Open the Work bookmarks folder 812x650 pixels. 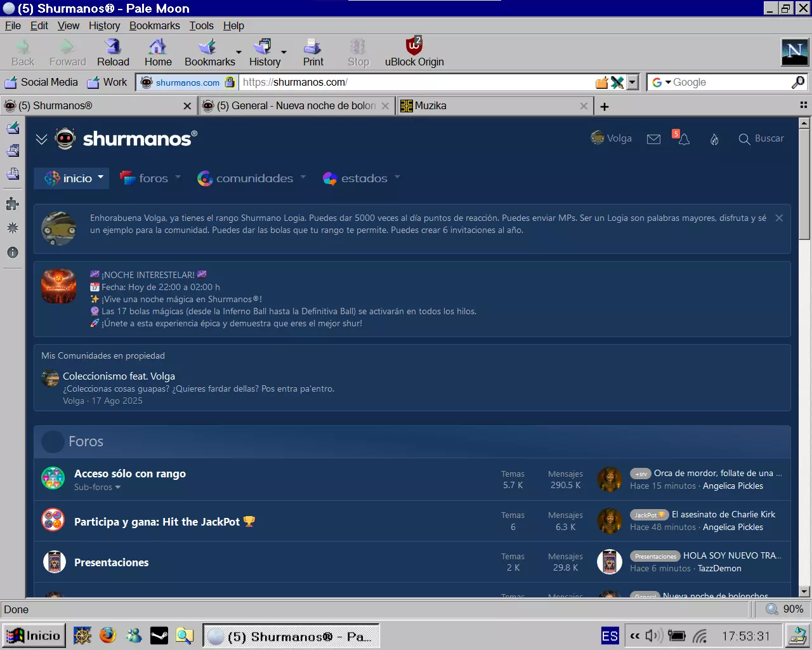coord(107,83)
